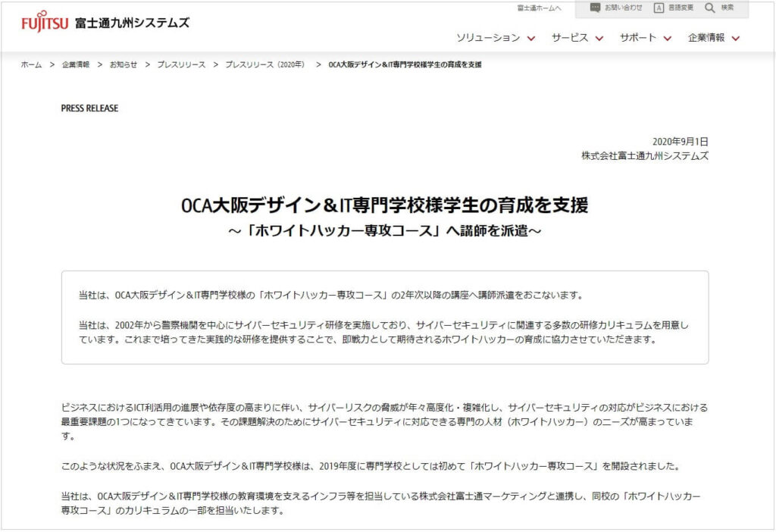Image resolution: width=776 pixels, height=532 pixels.
Task: Click the summary paragraph starting 当社は、2002年から
Action: click(x=384, y=332)
